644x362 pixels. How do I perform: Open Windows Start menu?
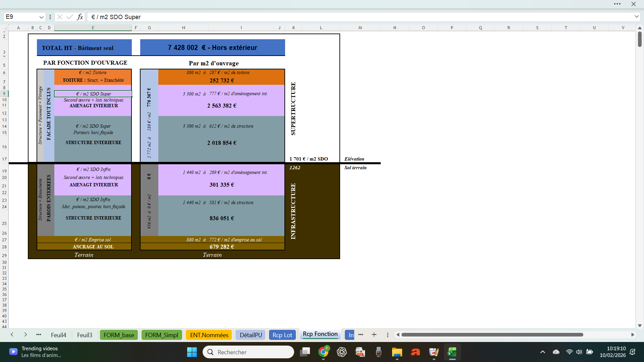tap(192, 352)
